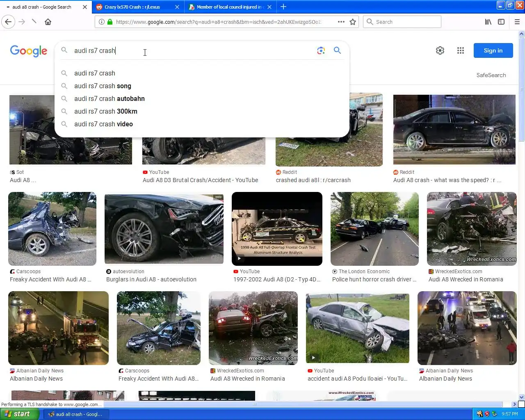Open the site information icon in the address bar

click(x=101, y=22)
